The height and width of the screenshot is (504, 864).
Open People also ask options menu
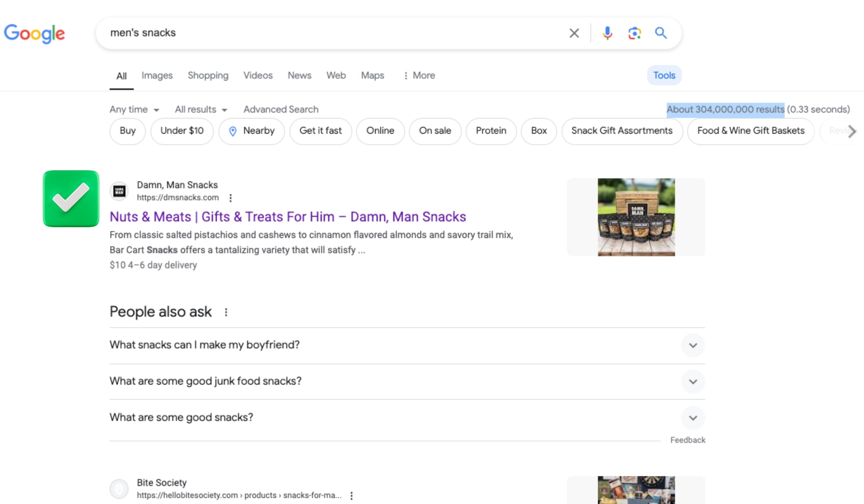pos(226,312)
